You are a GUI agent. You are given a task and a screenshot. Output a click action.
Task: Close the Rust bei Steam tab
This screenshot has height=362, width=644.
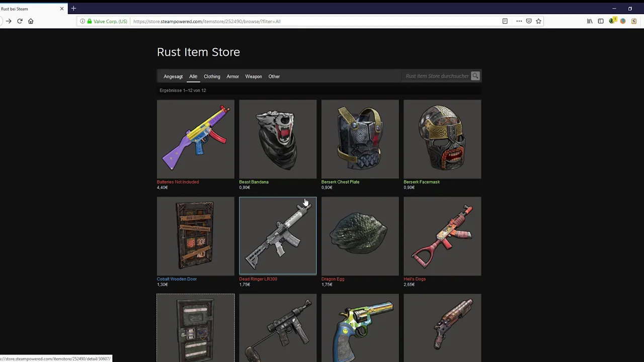pyautogui.click(x=62, y=9)
